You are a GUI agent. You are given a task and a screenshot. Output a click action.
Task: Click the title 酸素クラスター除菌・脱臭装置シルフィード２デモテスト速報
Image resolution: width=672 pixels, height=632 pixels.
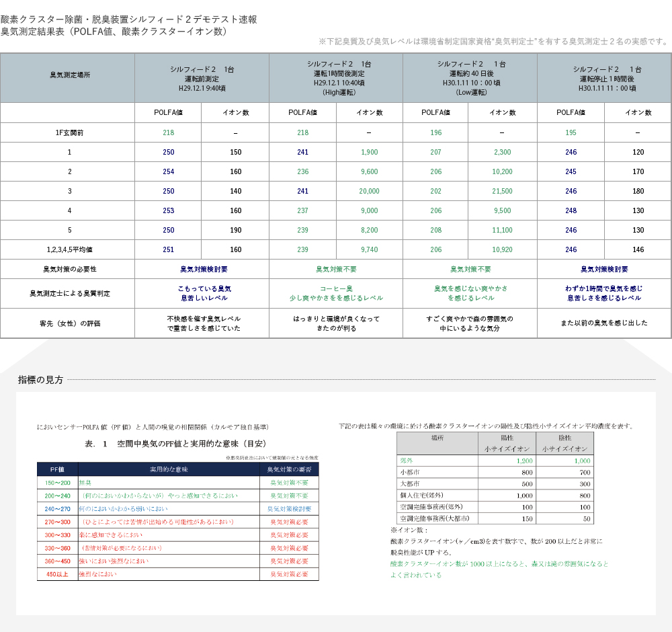tap(128, 19)
